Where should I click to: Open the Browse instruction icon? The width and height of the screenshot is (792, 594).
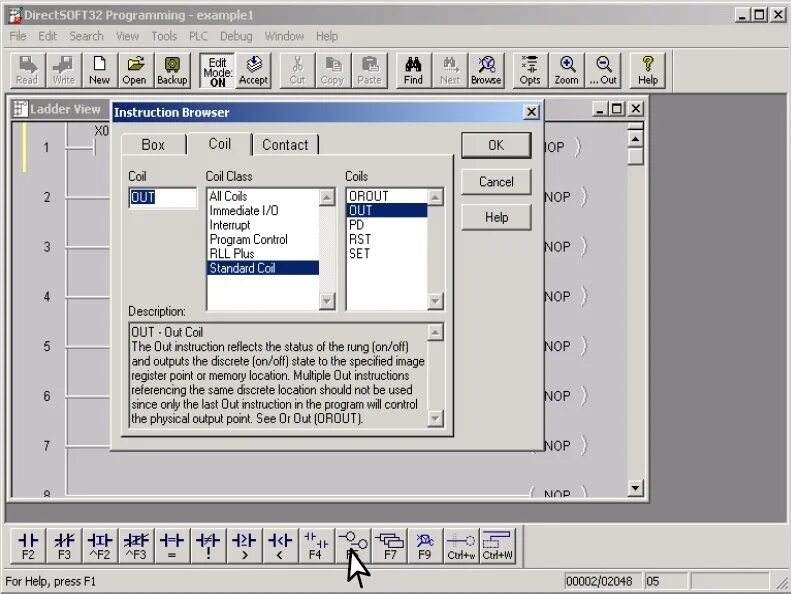point(486,71)
